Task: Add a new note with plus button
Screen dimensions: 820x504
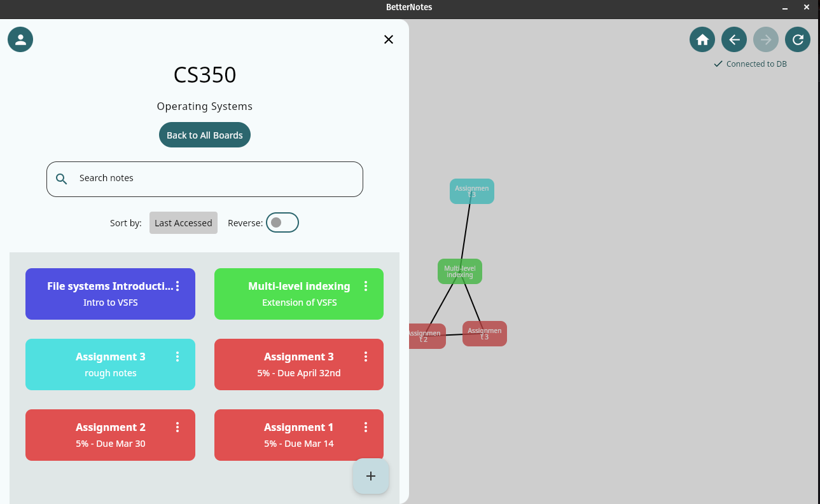Action: (x=371, y=476)
